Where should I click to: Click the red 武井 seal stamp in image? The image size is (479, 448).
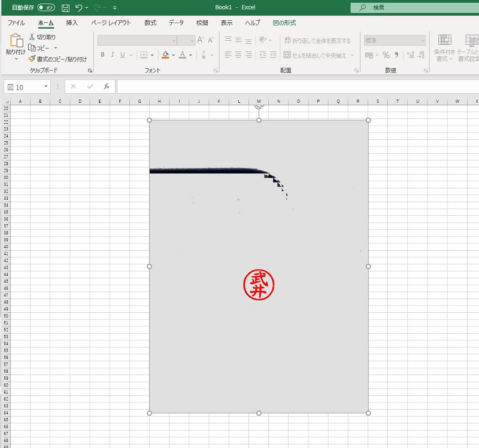(259, 284)
